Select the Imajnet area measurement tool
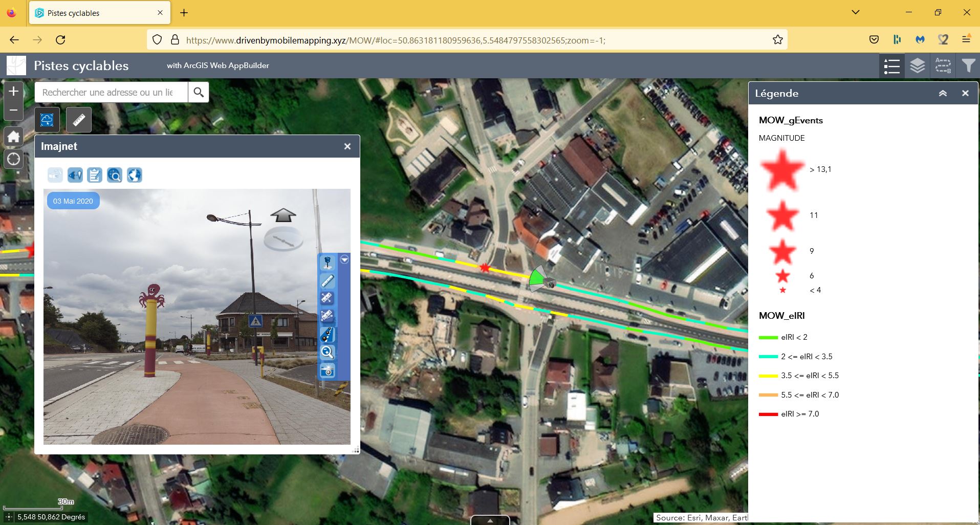Image resolution: width=980 pixels, height=525 pixels. pyautogui.click(x=328, y=316)
